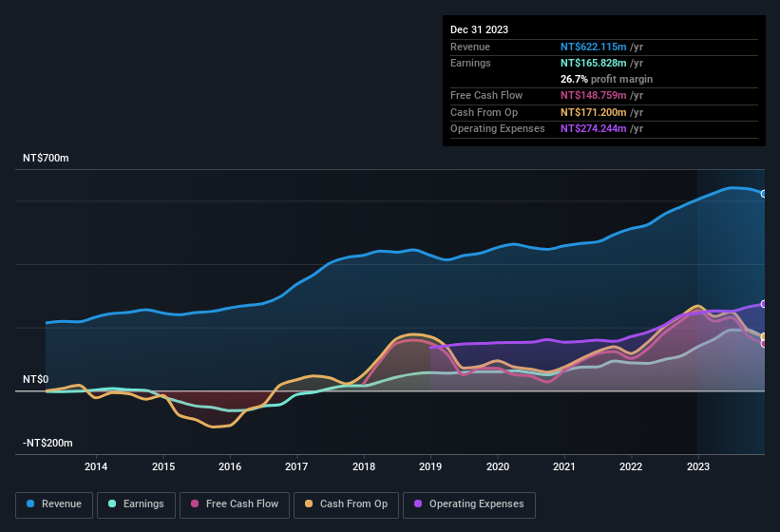Click the purple Operating Expenses legend dot
This screenshot has width=780, height=532.
pos(419,504)
